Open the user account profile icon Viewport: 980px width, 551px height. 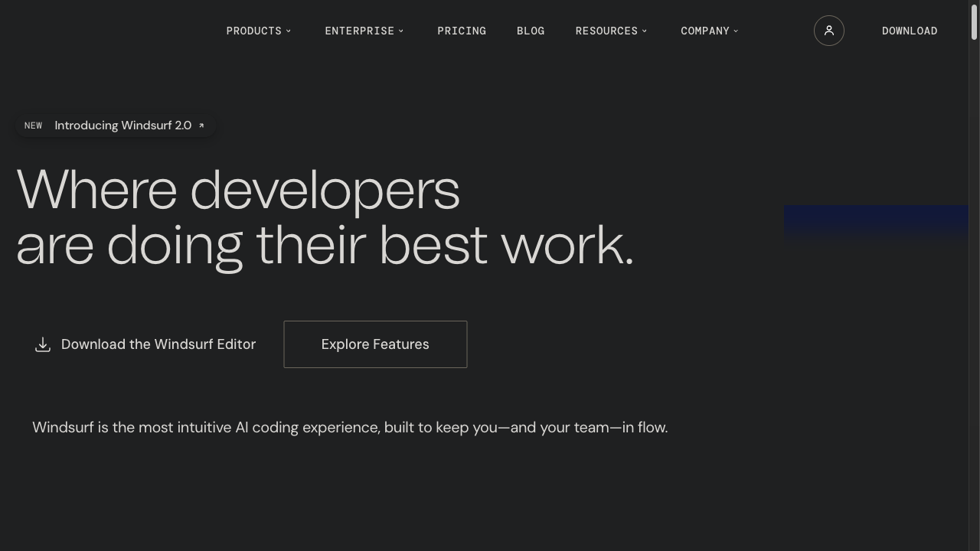click(x=828, y=31)
